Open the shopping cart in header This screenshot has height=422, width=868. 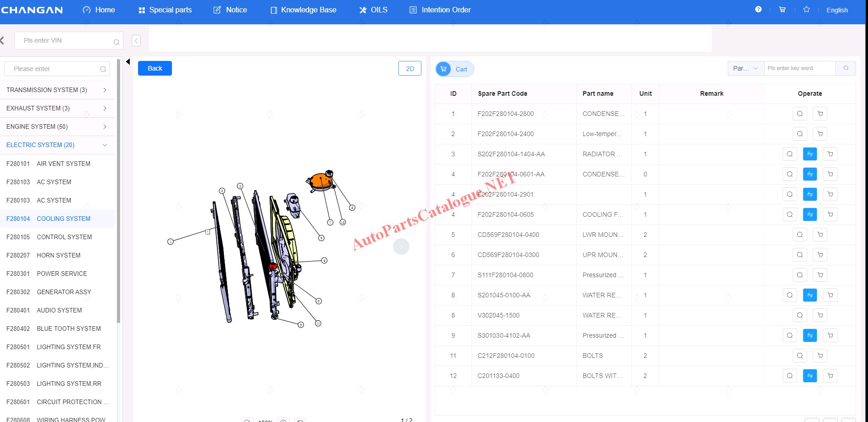[x=782, y=10]
